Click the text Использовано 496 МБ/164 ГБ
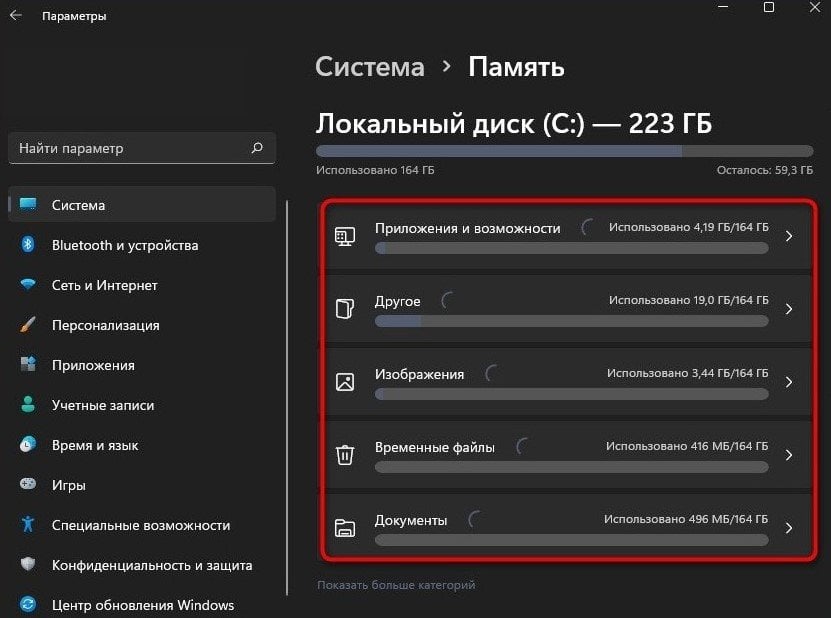 686,519
